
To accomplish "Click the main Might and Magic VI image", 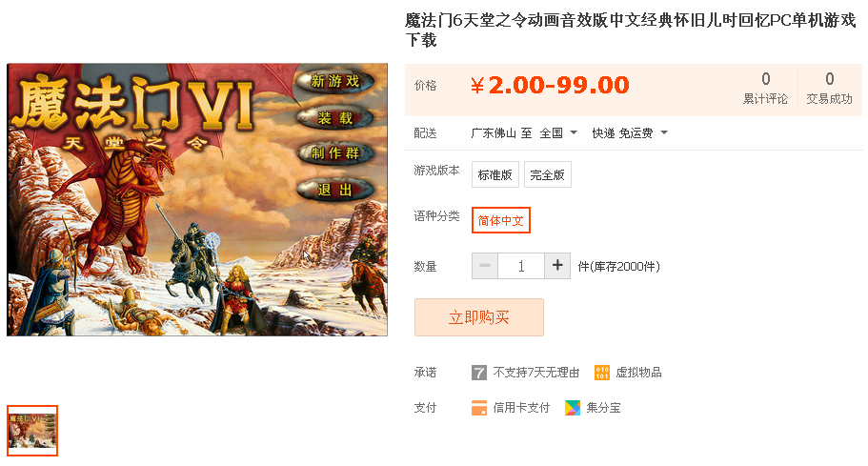I will click(x=197, y=200).
